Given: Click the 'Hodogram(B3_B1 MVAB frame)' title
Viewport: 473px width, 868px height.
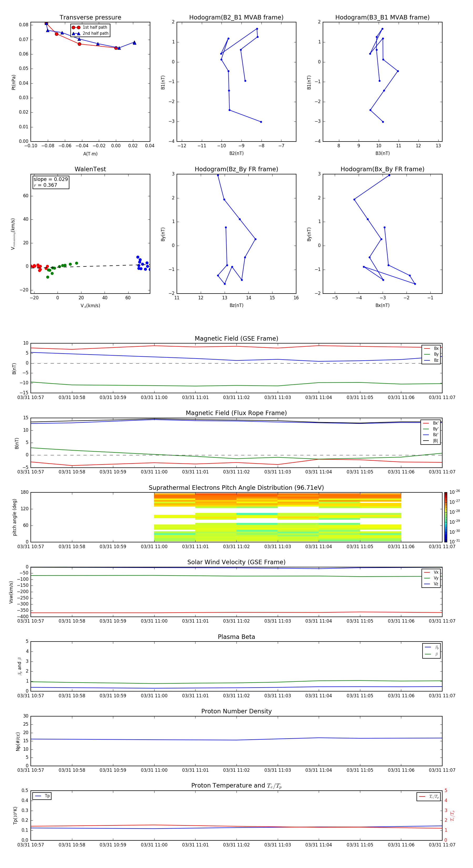Looking at the screenshot, I should pos(382,18).
